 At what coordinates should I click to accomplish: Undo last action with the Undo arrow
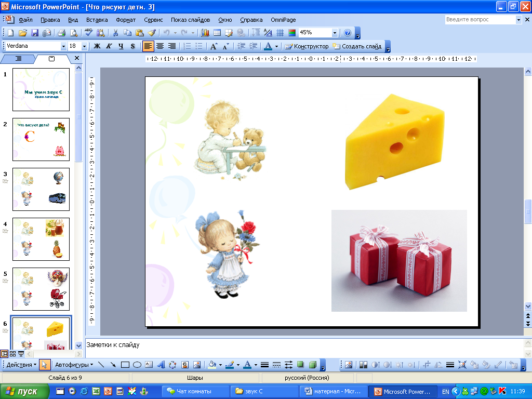tap(167, 33)
